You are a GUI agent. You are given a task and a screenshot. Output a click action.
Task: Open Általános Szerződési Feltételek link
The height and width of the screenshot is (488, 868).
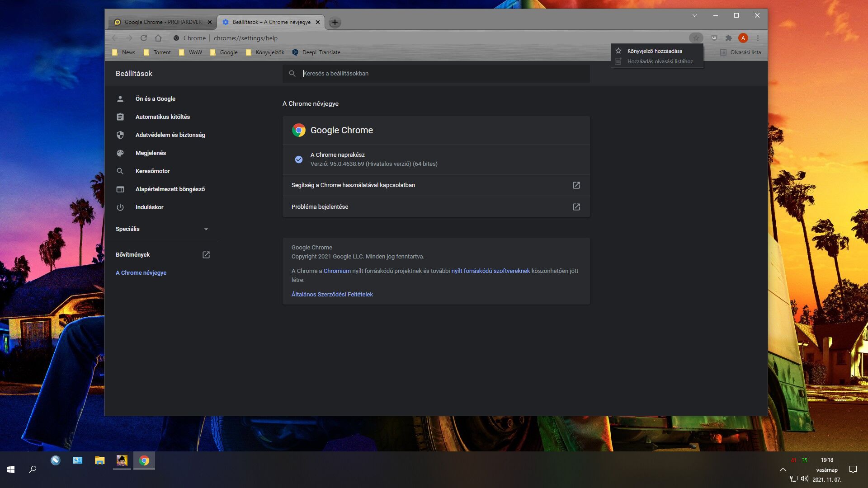pyautogui.click(x=332, y=295)
